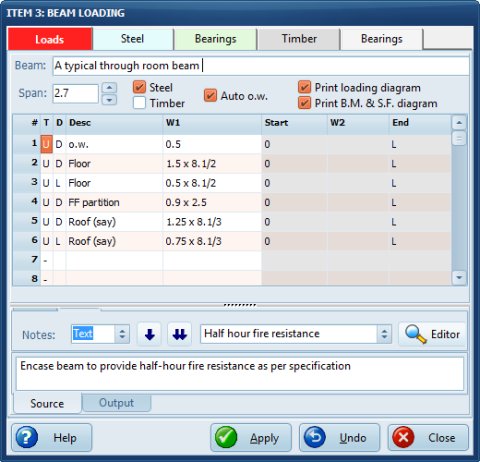Image resolution: width=480 pixels, height=462 pixels.
Task: Click the loads table scrollbar thumb
Action: point(459,138)
